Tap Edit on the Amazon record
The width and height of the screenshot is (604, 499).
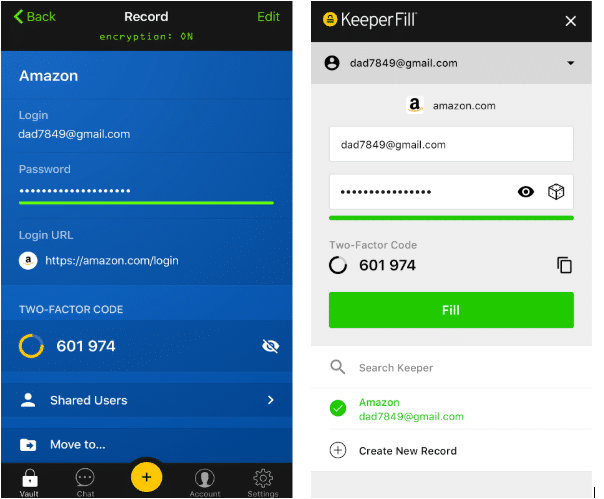(268, 17)
